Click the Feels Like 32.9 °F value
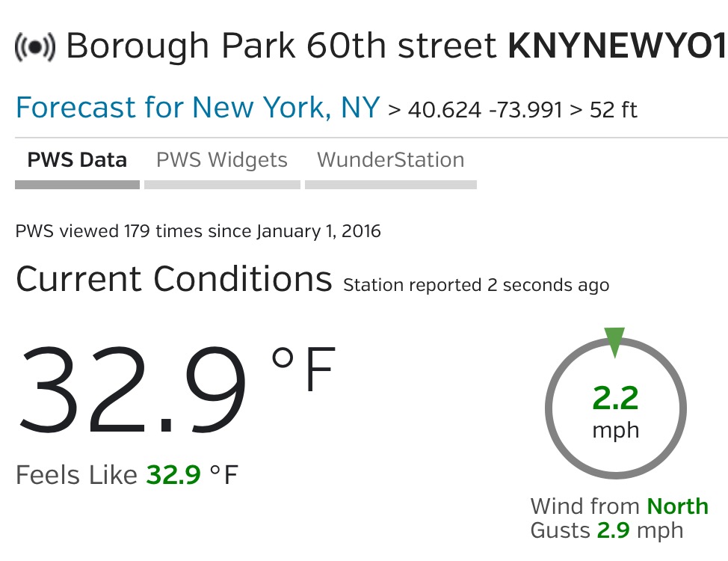This screenshot has height=561, width=728. pos(127,475)
